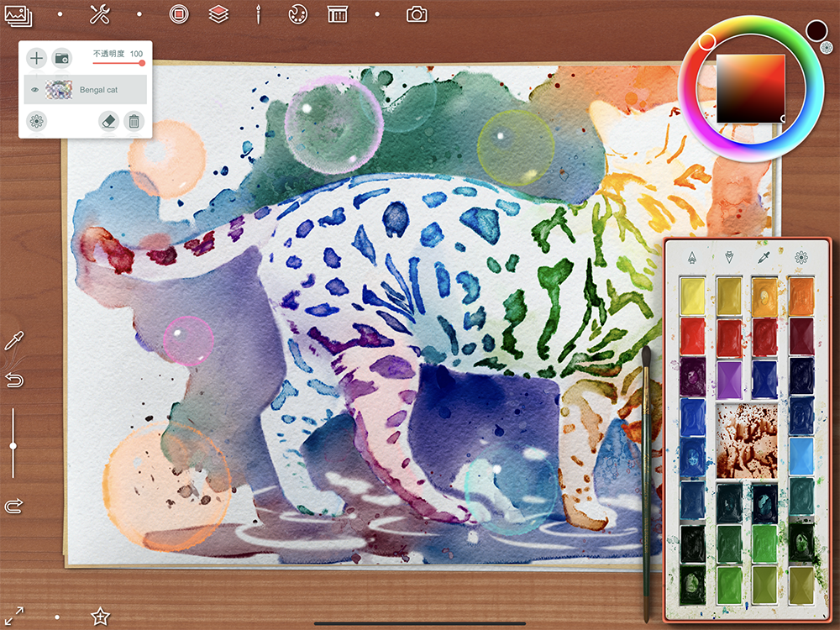Hide the Bengal cat layer
The height and width of the screenshot is (630, 840).
pyautogui.click(x=35, y=90)
